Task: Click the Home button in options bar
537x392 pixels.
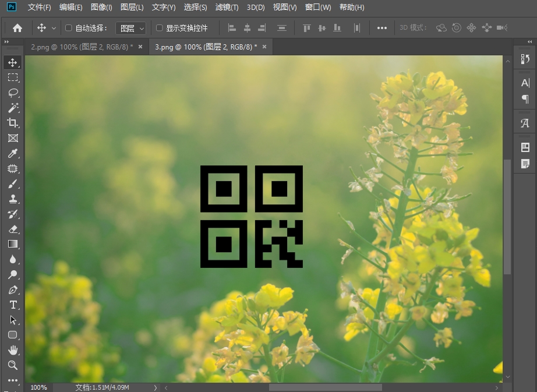Action: tap(17, 28)
